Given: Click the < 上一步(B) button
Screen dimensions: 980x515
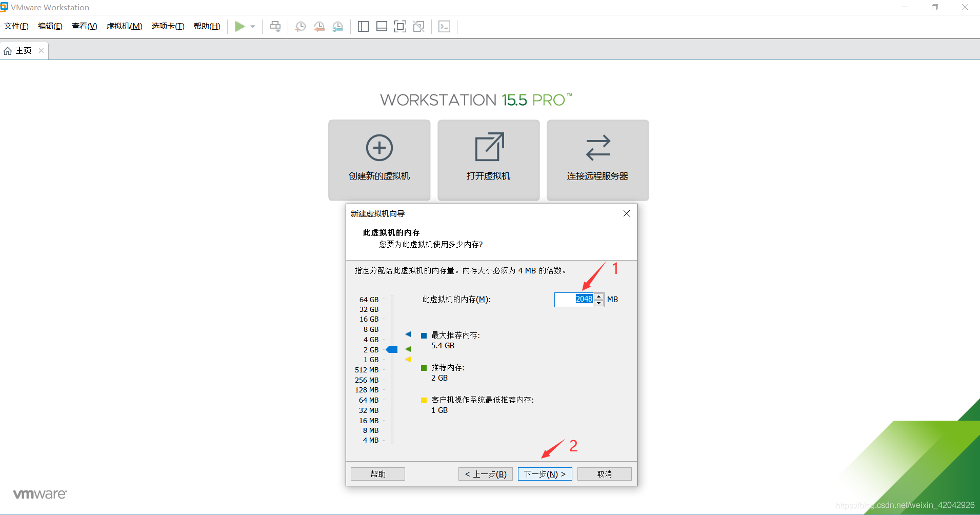Looking at the screenshot, I should [x=486, y=474].
